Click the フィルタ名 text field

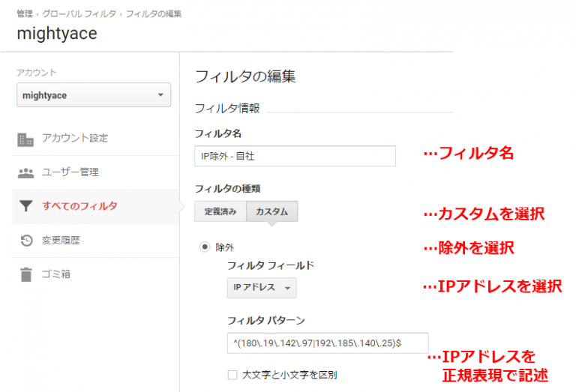pyautogui.click(x=295, y=156)
